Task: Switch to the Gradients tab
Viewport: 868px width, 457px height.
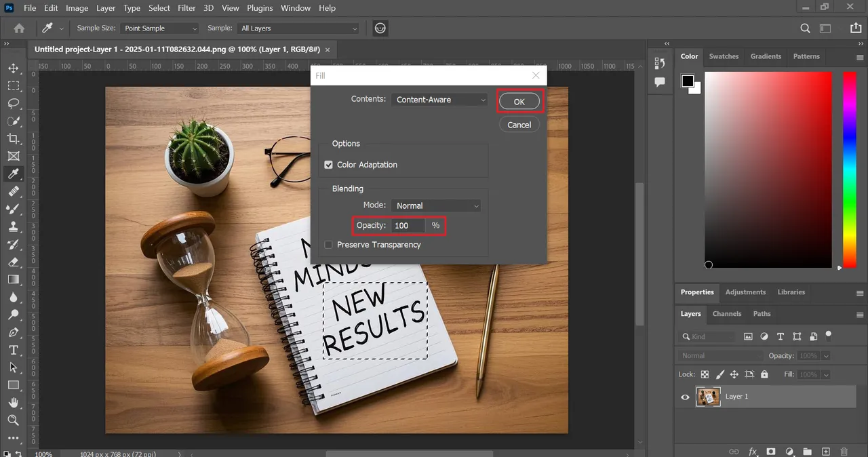Action: [766, 56]
